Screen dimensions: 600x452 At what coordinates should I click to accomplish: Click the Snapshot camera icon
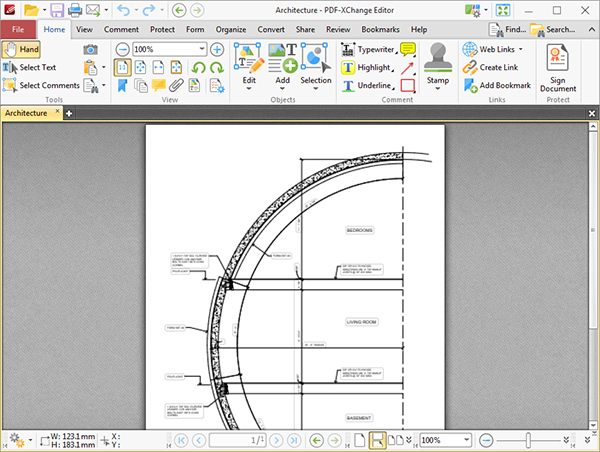pos(90,49)
